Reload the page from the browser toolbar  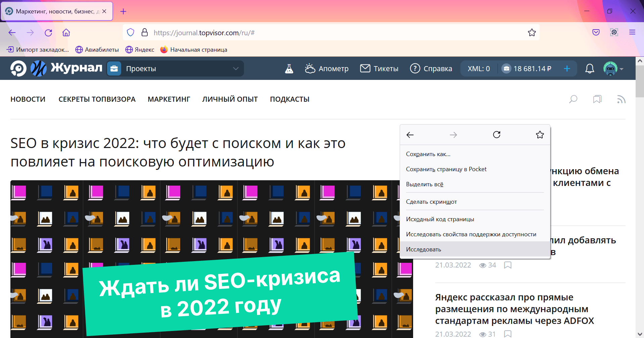coord(48,33)
